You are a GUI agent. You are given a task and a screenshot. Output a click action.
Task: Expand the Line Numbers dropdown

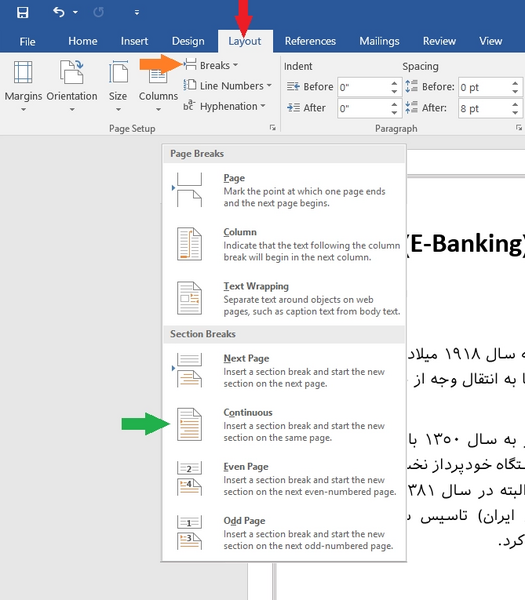click(227, 86)
